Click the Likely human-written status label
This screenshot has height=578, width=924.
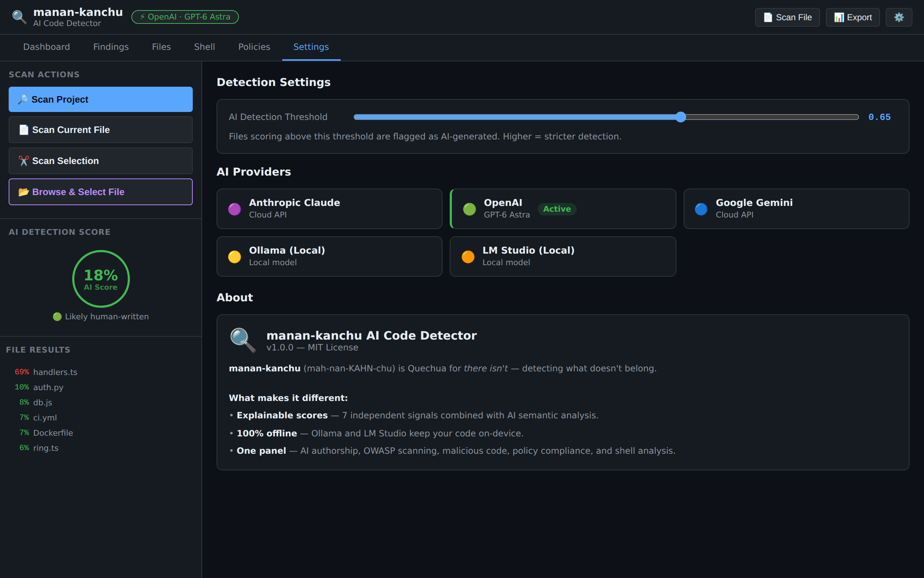(x=101, y=316)
